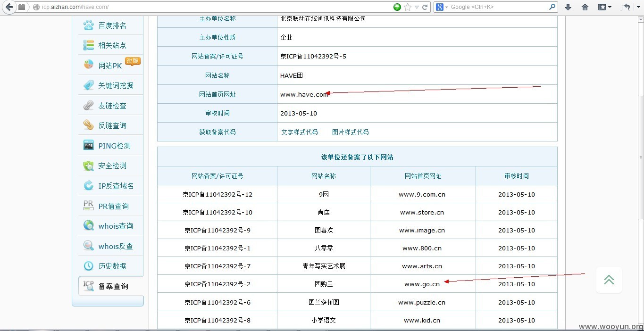The height and width of the screenshot is (331, 644).
Task: Click the 图片样式代码 link
Action: (351, 132)
